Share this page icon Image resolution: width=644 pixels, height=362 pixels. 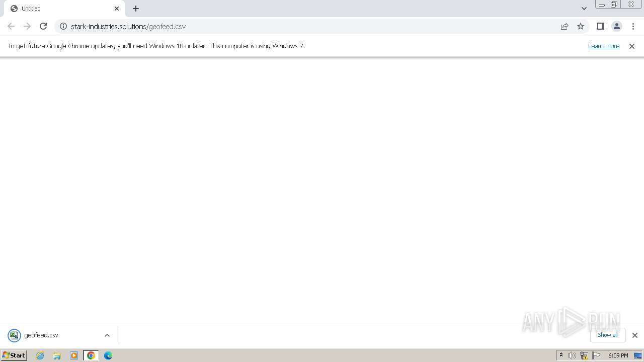565,26
